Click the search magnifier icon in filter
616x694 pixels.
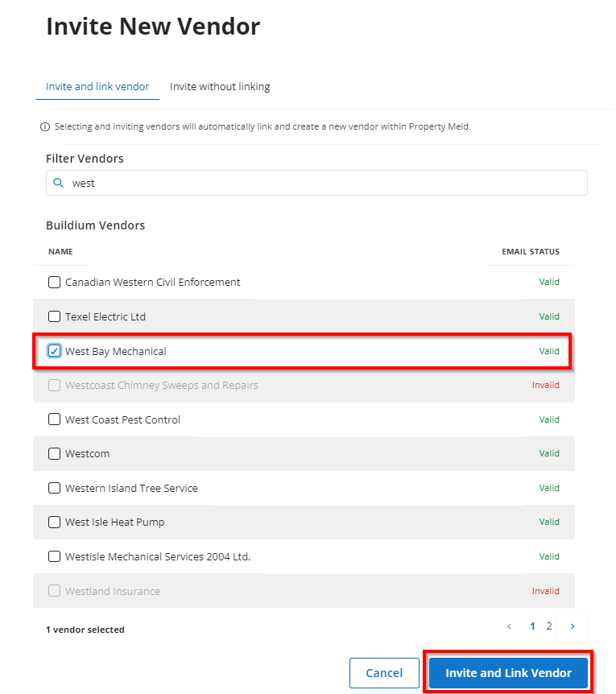[x=59, y=183]
